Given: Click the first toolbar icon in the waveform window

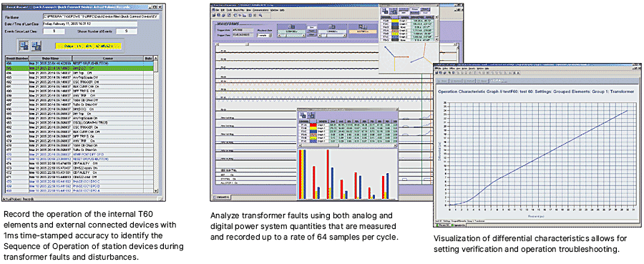Looking at the screenshot, I should (x=214, y=15).
